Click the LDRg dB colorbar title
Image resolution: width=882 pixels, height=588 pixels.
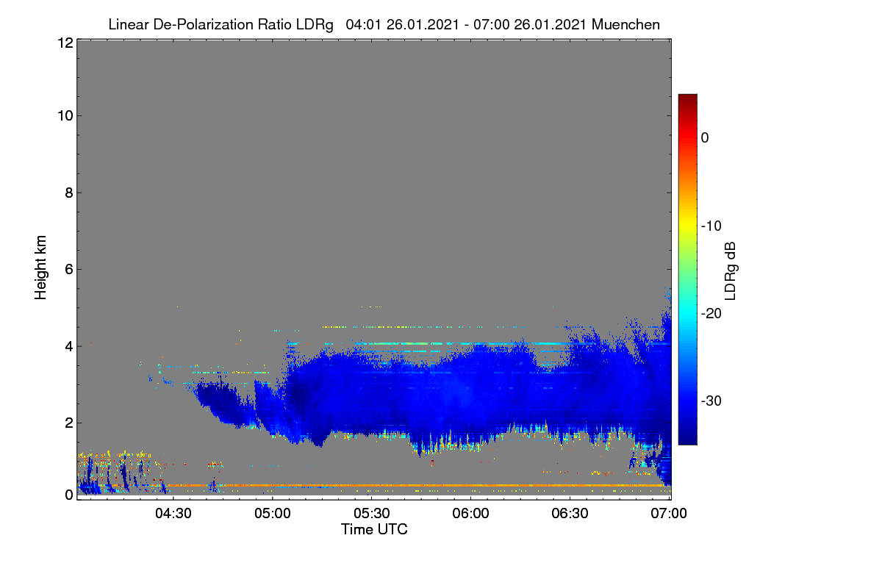pyautogui.click(x=731, y=270)
